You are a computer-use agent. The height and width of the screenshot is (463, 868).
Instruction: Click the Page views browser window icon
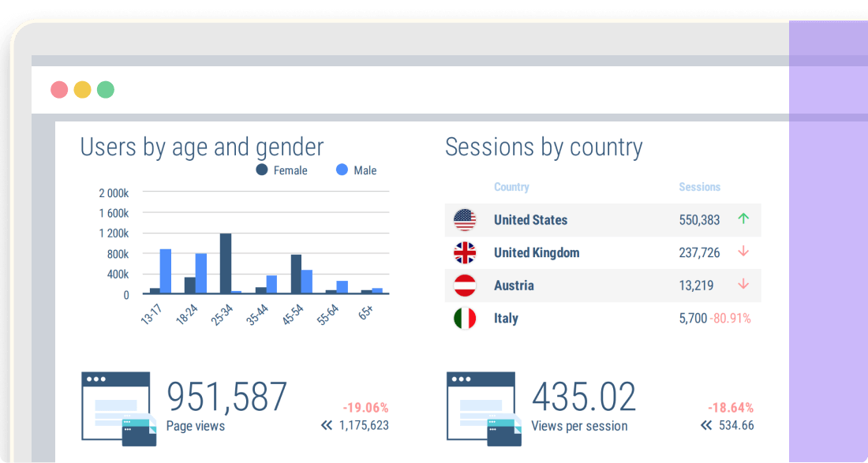coord(115,407)
